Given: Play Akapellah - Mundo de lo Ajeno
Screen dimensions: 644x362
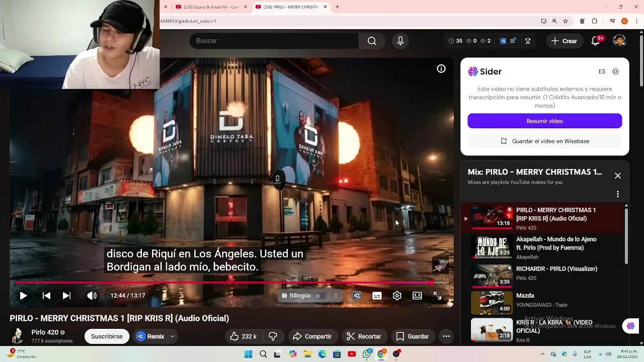Looking at the screenshot, I should coord(542,247).
